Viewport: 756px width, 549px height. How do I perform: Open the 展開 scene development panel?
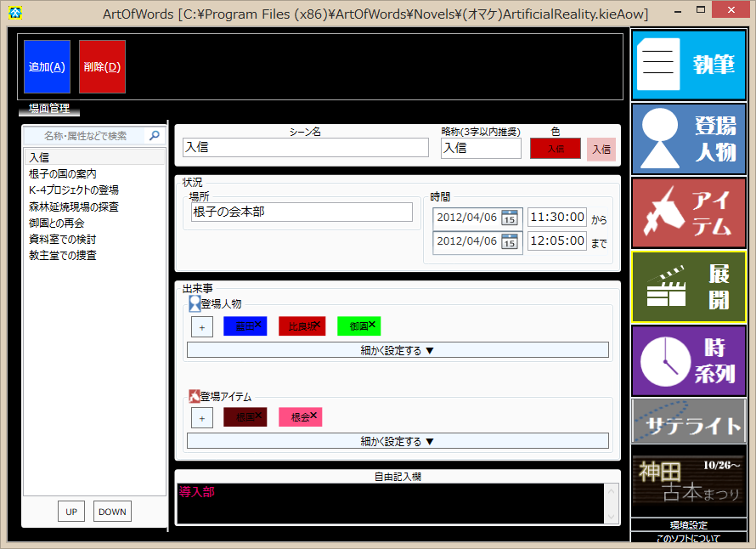click(688, 286)
